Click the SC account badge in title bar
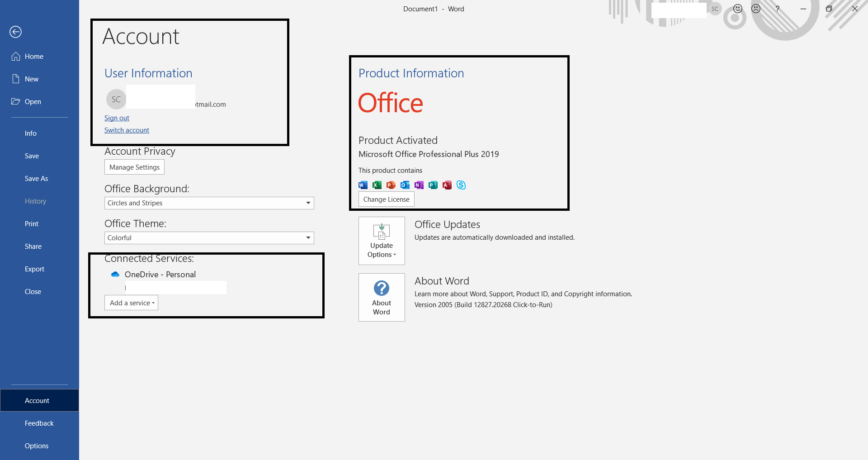 715,9
